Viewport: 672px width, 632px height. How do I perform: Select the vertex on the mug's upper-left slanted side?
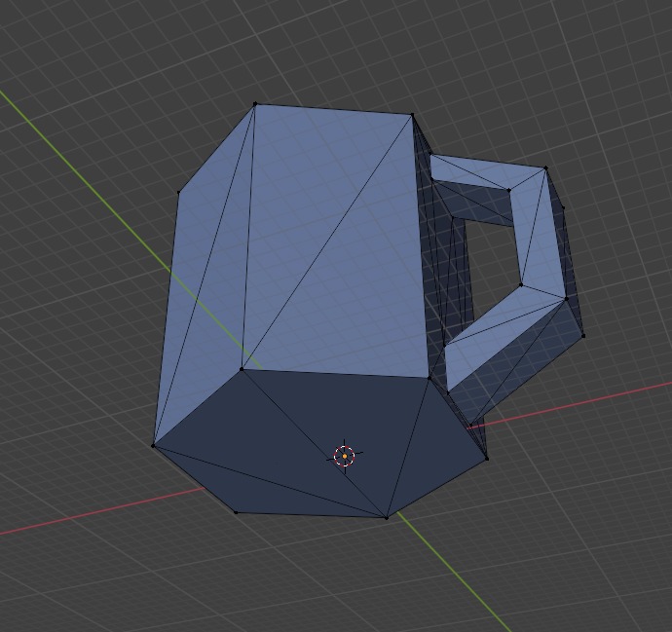tap(179, 193)
